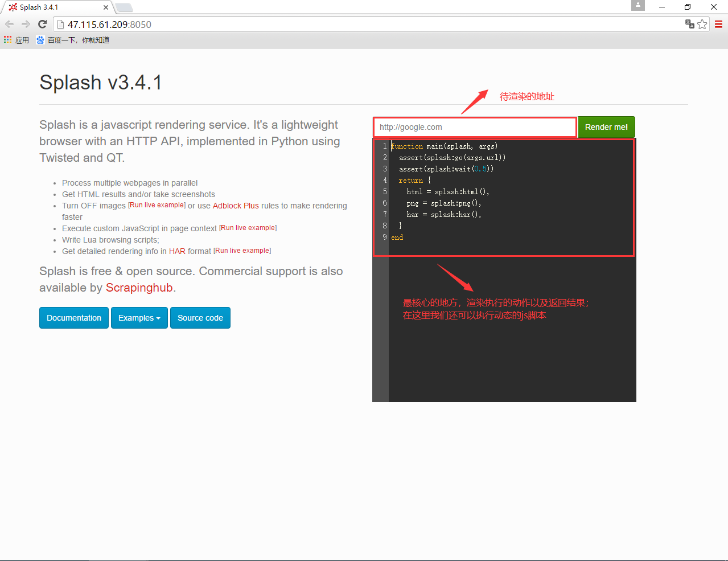Click code line 'png = splash:png(),'

(444, 203)
